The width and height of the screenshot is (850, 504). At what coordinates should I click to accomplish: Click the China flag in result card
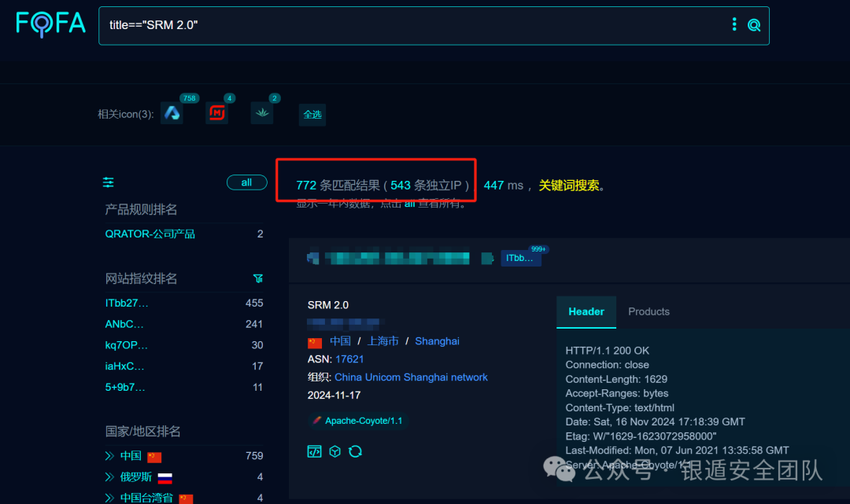pos(315,342)
